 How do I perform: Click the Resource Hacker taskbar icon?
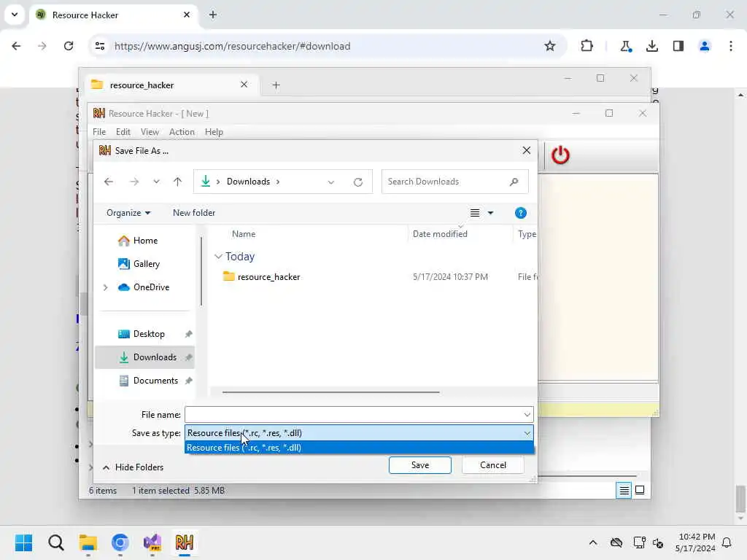pos(185,542)
